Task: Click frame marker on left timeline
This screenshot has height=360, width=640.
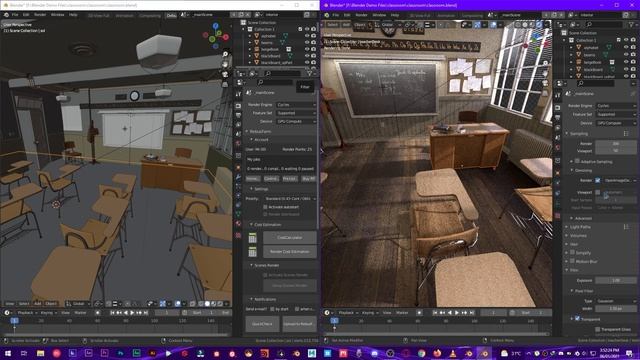Action: [x=14, y=321]
